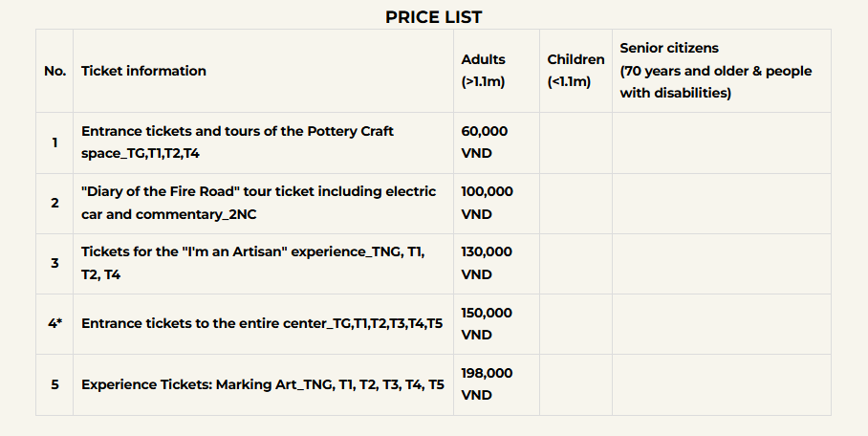This screenshot has width=868, height=436.
Task: Select the 130,000 VND price cell
Action: (487, 263)
